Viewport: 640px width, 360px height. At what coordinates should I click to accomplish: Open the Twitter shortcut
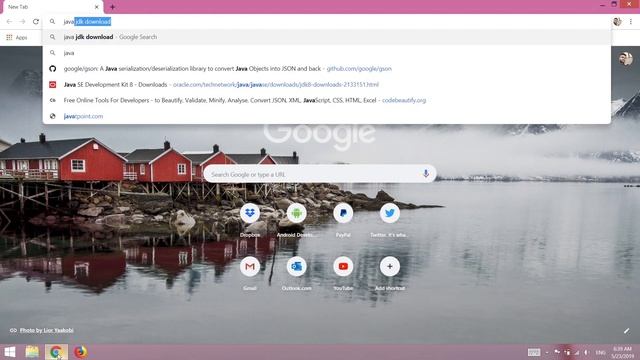pyautogui.click(x=389, y=220)
